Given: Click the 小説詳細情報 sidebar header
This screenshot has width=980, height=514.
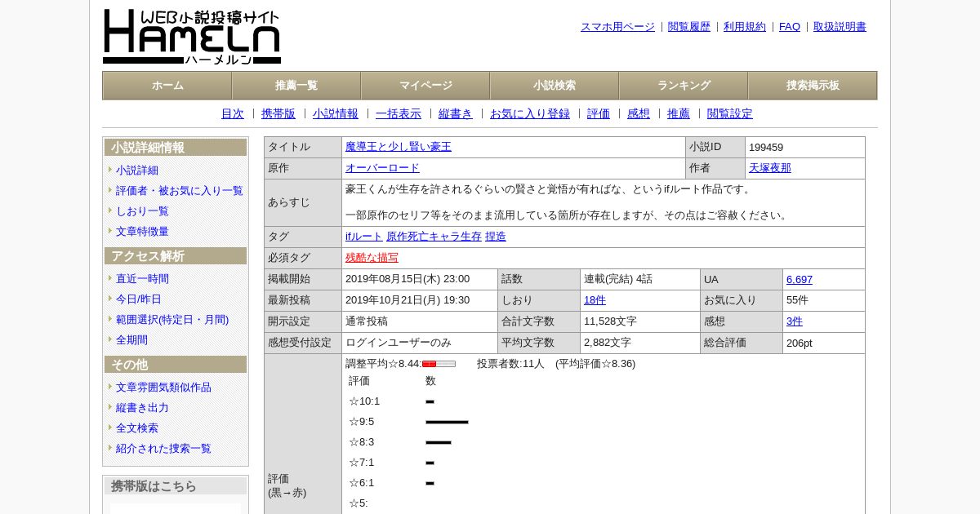Looking at the screenshot, I should [176, 148].
